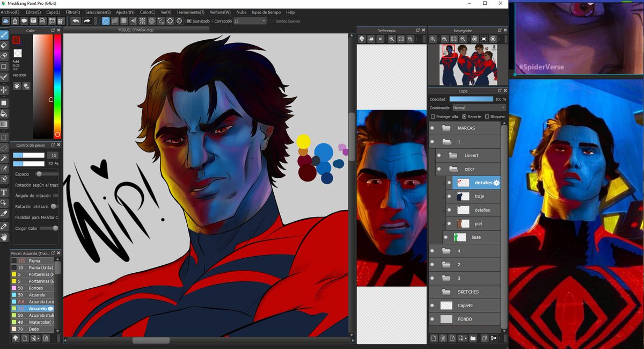
Task: Zoom out on the Referencia image
Action: tap(410, 39)
